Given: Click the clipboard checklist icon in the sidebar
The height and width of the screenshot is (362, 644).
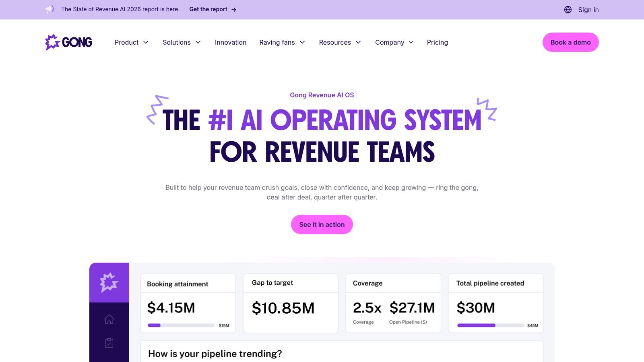Looking at the screenshot, I should pyautogui.click(x=109, y=343).
